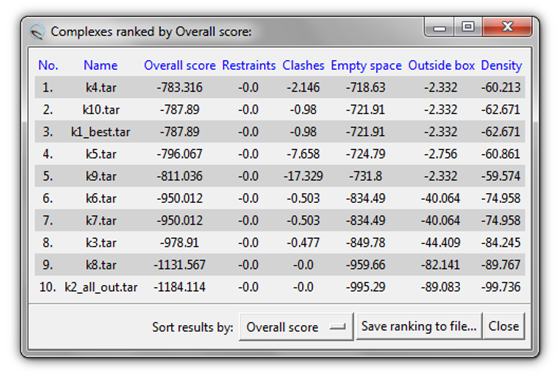559x377 pixels.
Task: Click empty space value -724.79
Action: pos(366,154)
